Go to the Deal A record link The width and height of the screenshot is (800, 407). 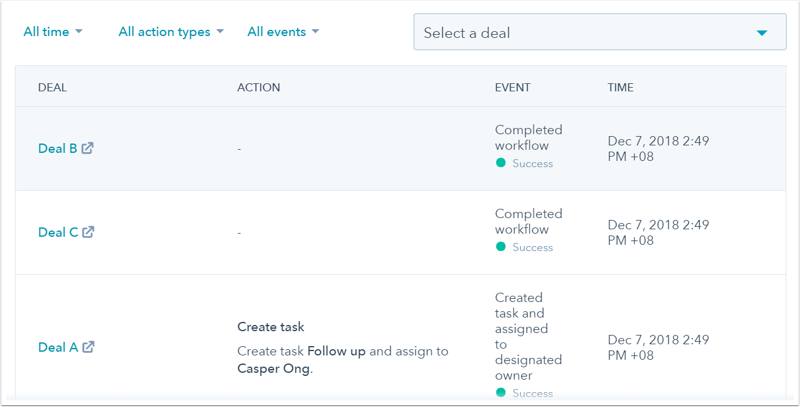pos(57,347)
